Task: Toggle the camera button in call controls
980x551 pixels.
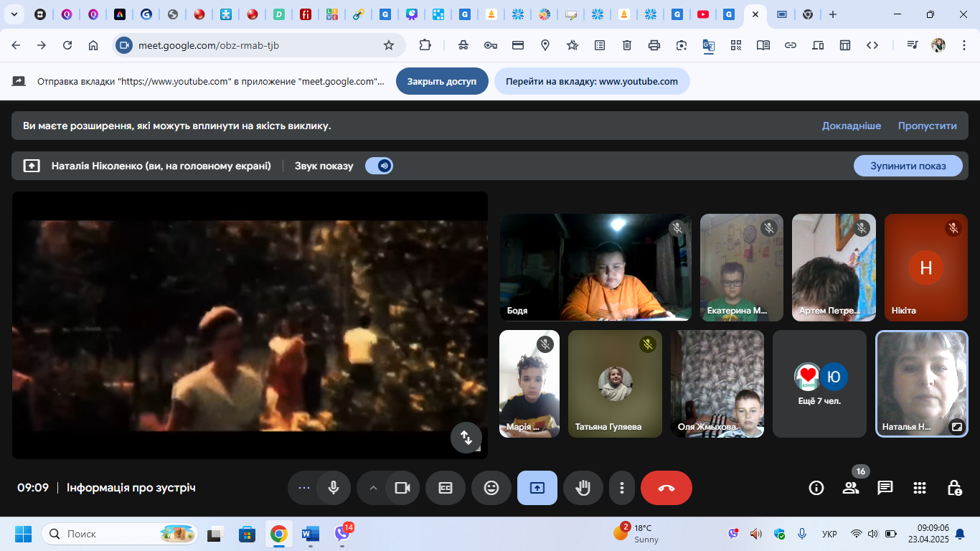Action: tap(402, 488)
